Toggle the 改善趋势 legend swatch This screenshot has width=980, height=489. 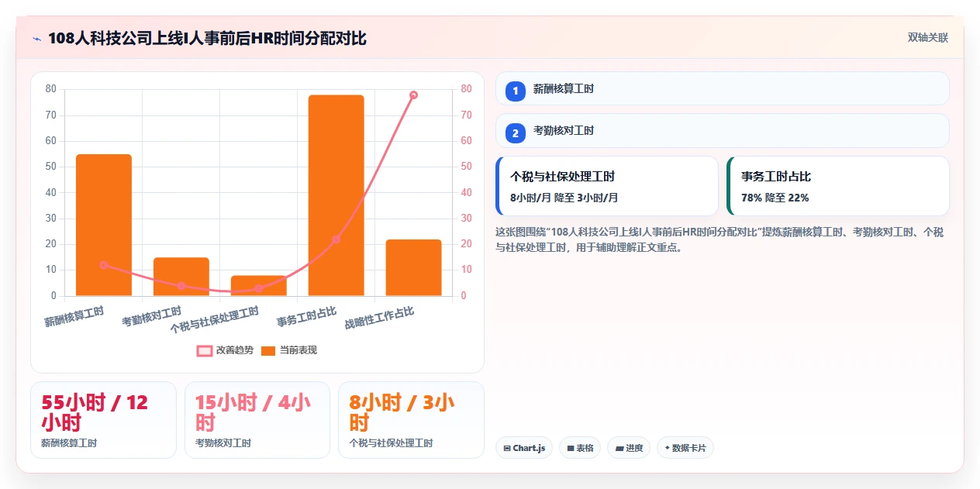pyautogui.click(x=205, y=351)
